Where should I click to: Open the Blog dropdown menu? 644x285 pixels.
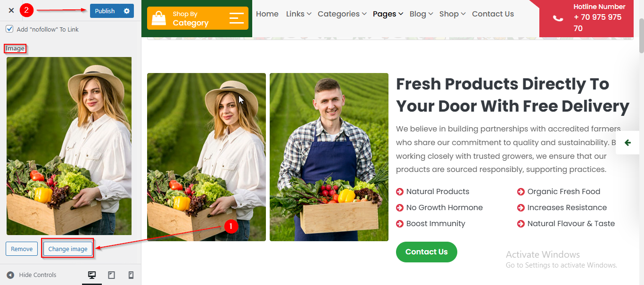click(421, 14)
